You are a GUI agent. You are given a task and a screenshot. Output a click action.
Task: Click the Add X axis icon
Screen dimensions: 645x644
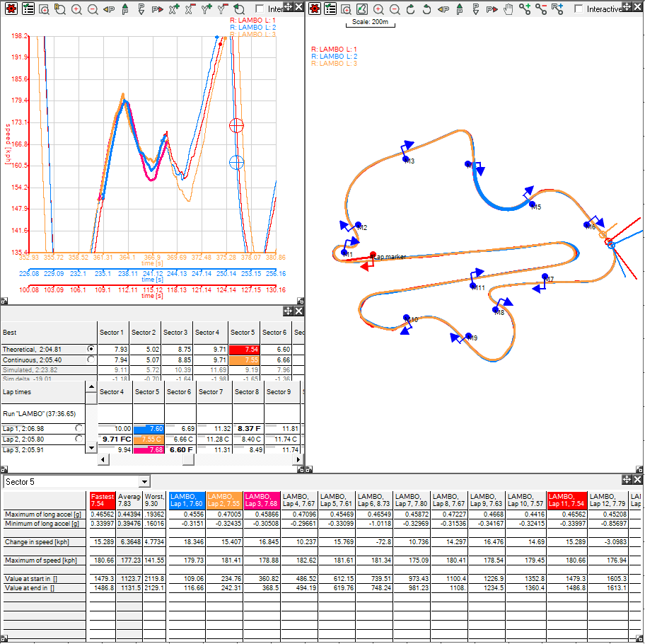click(174, 8)
